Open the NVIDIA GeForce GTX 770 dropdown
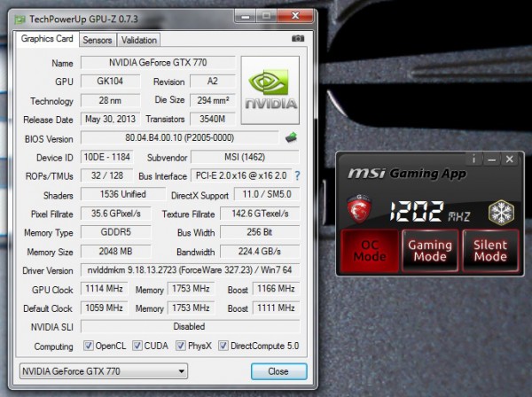 coord(104,371)
